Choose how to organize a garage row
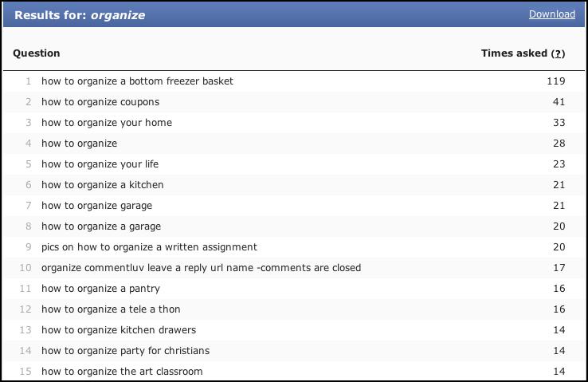This screenshot has width=588, height=382. tap(294, 226)
